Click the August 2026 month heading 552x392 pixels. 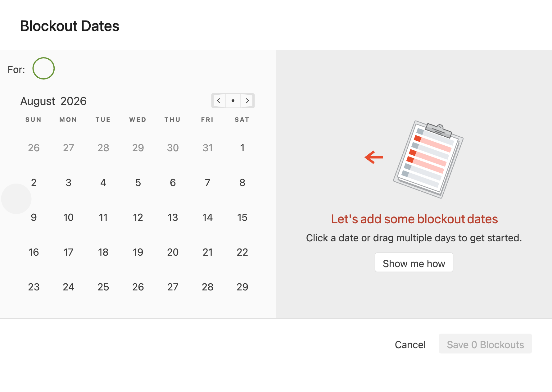tap(53, 101)
